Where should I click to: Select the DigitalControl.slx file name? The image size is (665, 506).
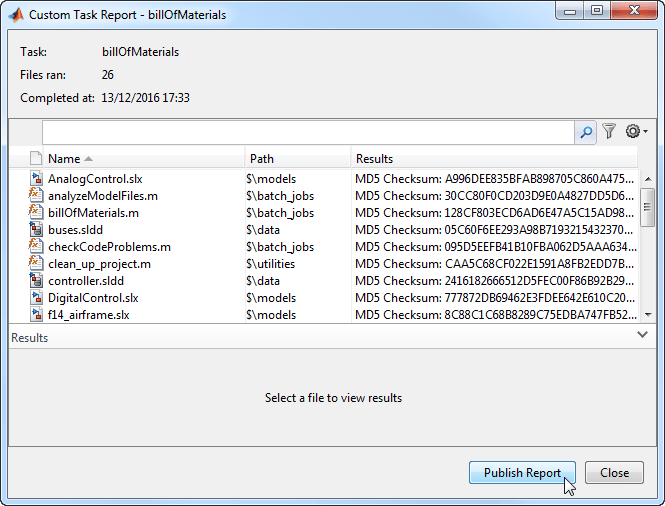click(93, 297)
